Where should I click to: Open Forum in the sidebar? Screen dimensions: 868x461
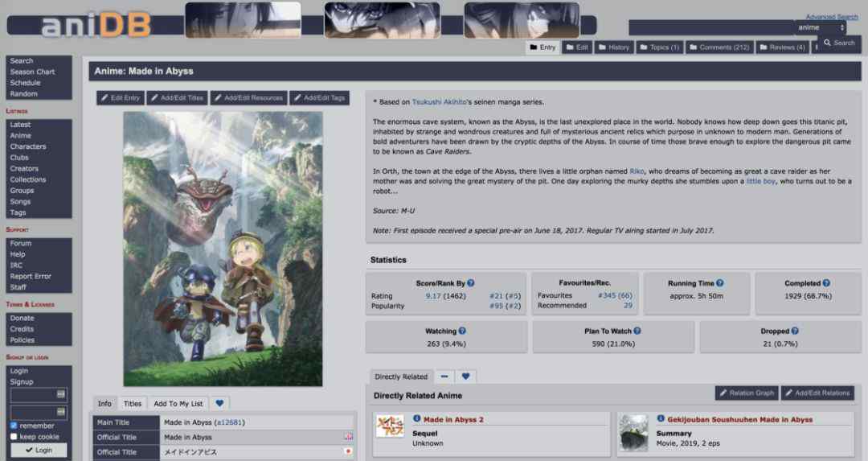[20, 243]
